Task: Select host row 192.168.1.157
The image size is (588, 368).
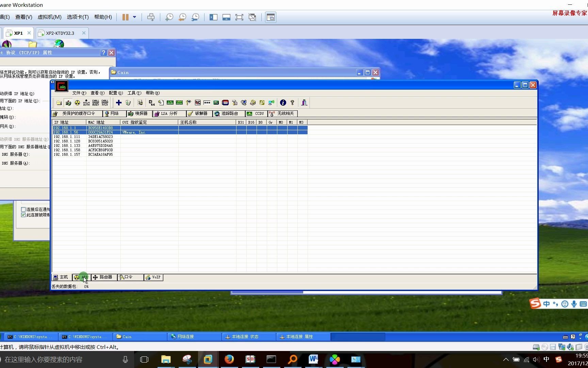Action: pyautogui.click(x=180, y=154)
